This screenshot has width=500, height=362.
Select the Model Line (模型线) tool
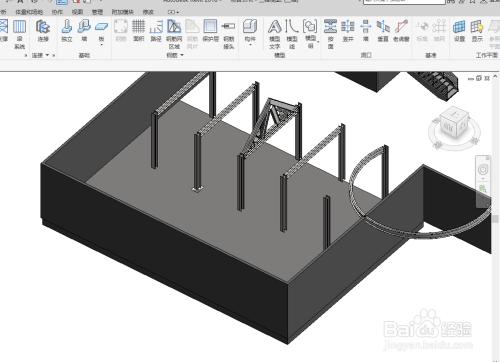coord(292,34)
